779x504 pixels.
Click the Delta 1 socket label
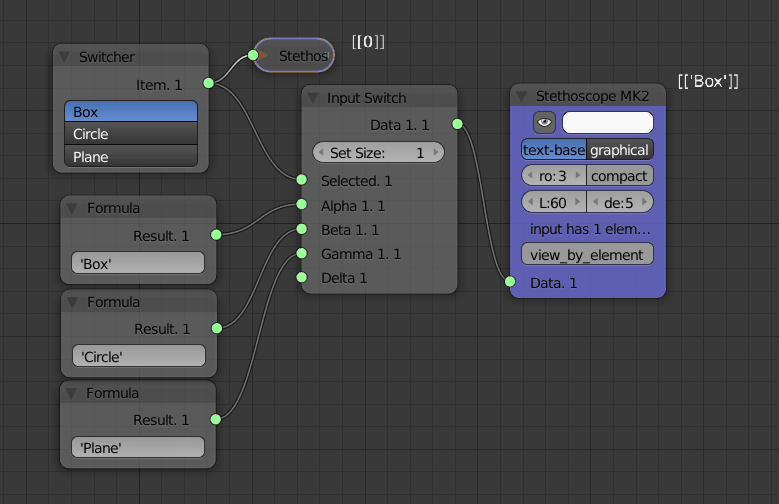[344, 278]
